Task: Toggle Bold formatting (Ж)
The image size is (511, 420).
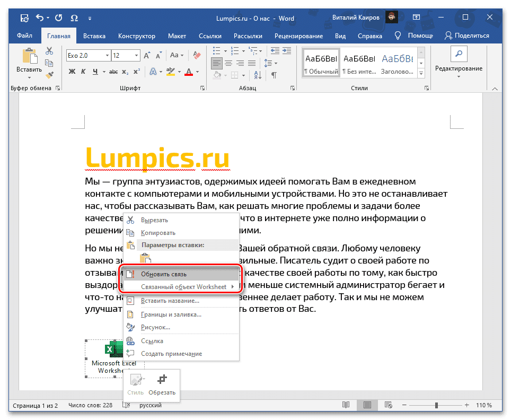Action: click(72, 72)
